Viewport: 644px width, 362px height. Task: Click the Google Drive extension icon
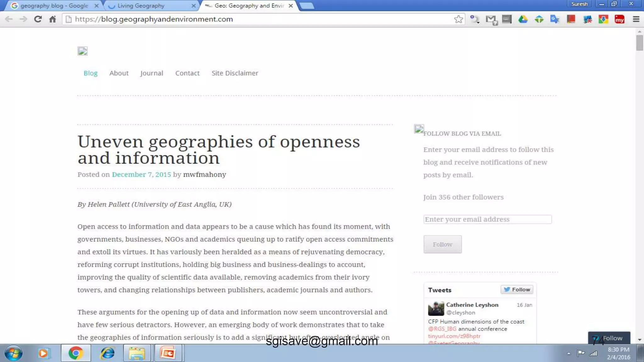(523, 19)
